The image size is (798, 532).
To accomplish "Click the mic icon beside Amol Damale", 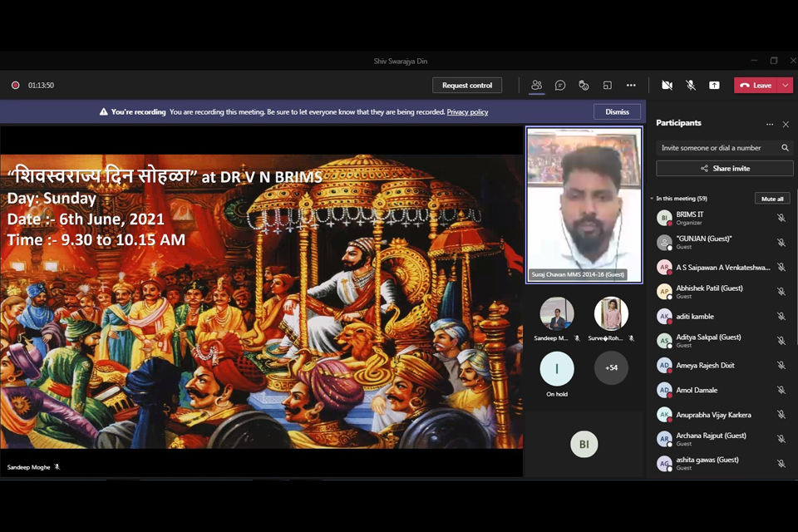I will click(781, 390).
